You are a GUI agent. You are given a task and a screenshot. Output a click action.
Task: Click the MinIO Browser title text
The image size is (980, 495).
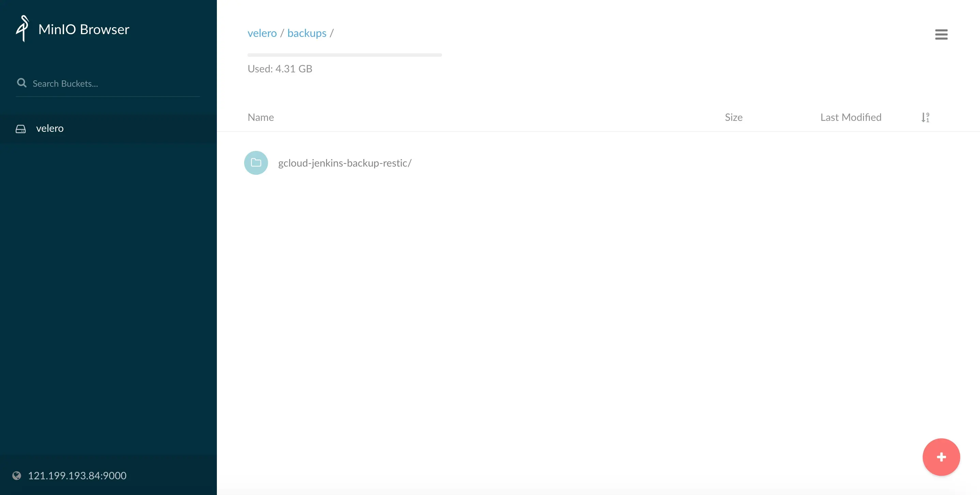pos(84,29)
